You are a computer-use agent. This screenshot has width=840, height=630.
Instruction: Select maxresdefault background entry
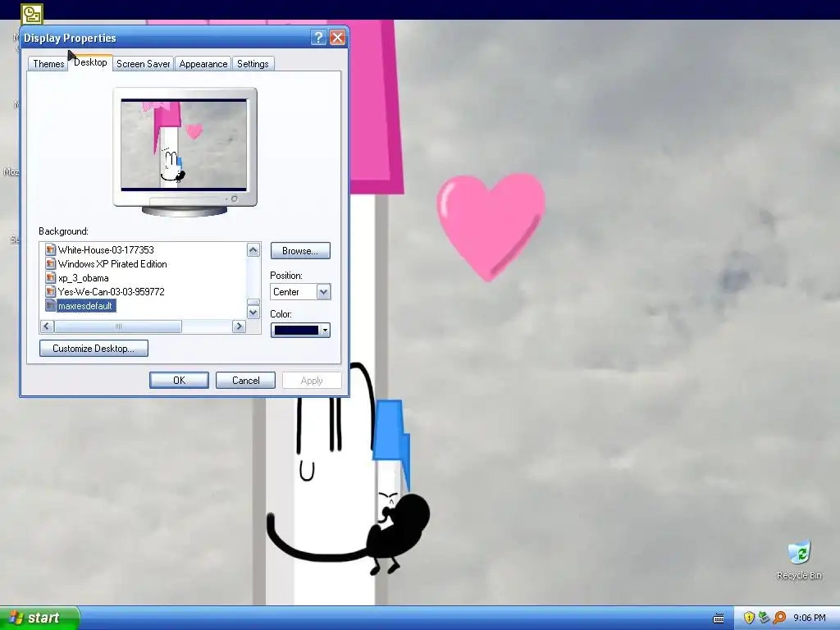tap(85, 306)
